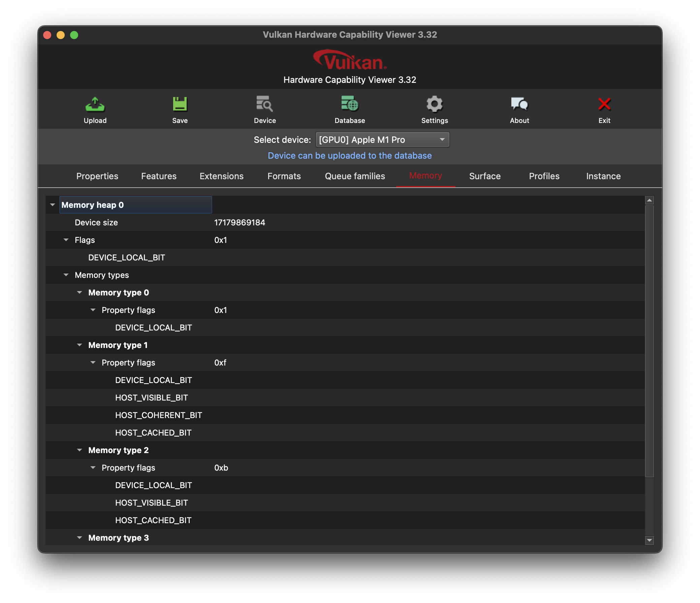Click the Upload toolbar icon
The image size is (700, 603).
click(x=95, y=104)
